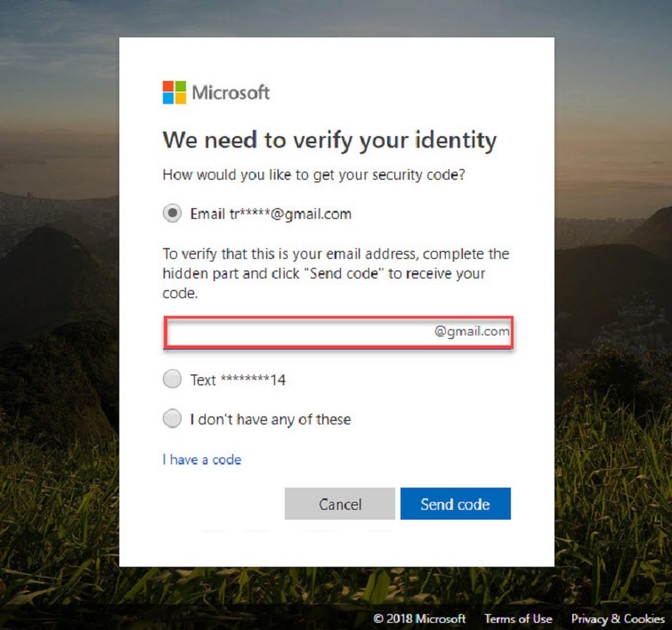The height and width of the screenshot is (630, 672).
Task: Click the Cancel button
Action: (340, 504)
